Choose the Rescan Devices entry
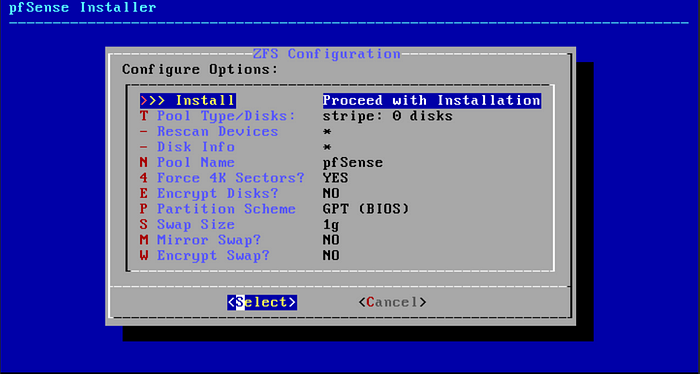The image size is (700, 374). (x=209, y=132)
